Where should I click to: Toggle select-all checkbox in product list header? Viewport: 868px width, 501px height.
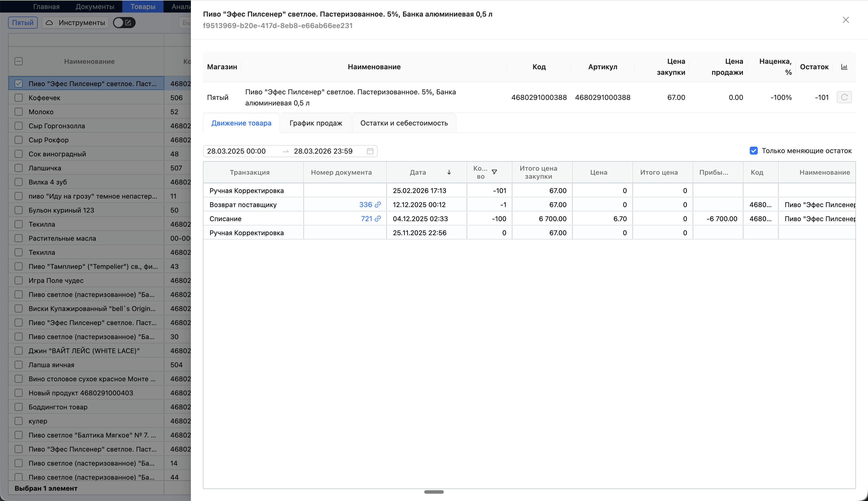coord(19,61)
